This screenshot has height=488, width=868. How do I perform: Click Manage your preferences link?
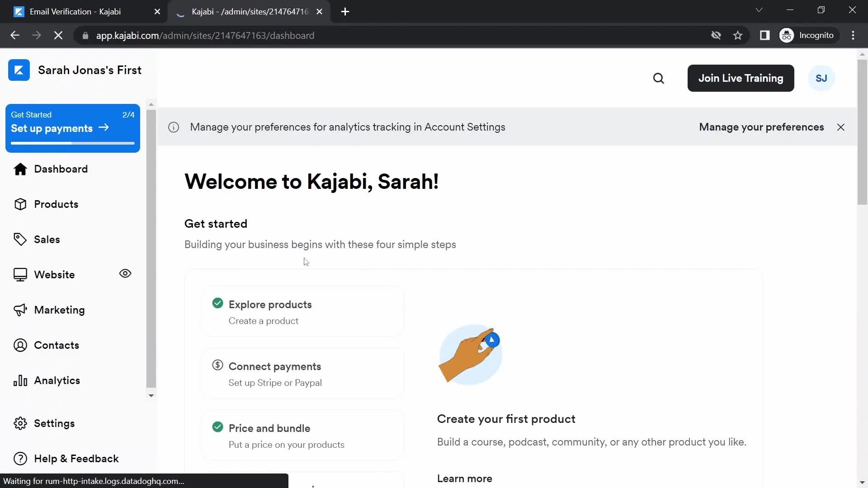pyautogui.click(x=761, y=127)
